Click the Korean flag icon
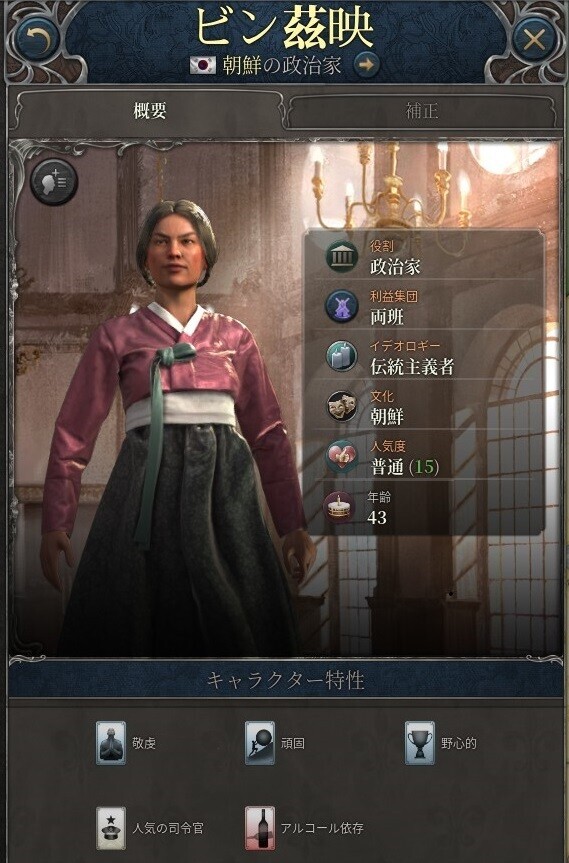 pos(203,65)
